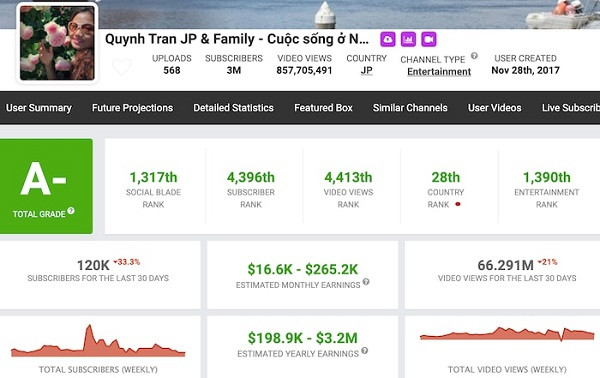Click the 4,396th subscriber rank
The width and height of the screenshot is (600, 378).
click(251, 178)
